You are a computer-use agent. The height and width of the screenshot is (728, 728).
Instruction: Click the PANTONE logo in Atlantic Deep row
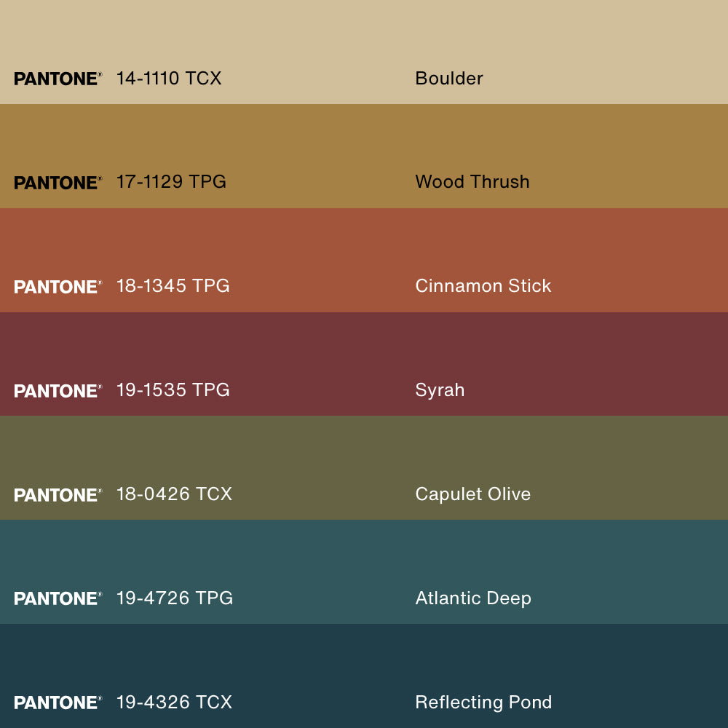click(x=58, y=598)
